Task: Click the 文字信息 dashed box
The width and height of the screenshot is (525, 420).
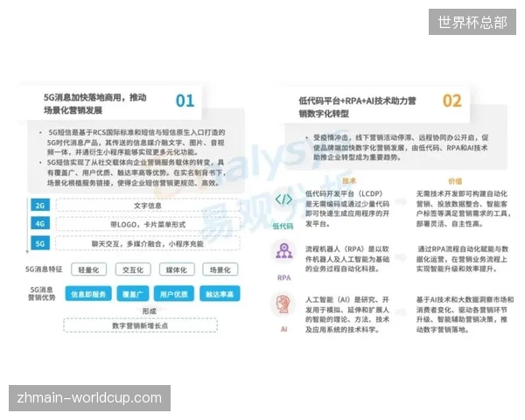Action: (148, 206)
